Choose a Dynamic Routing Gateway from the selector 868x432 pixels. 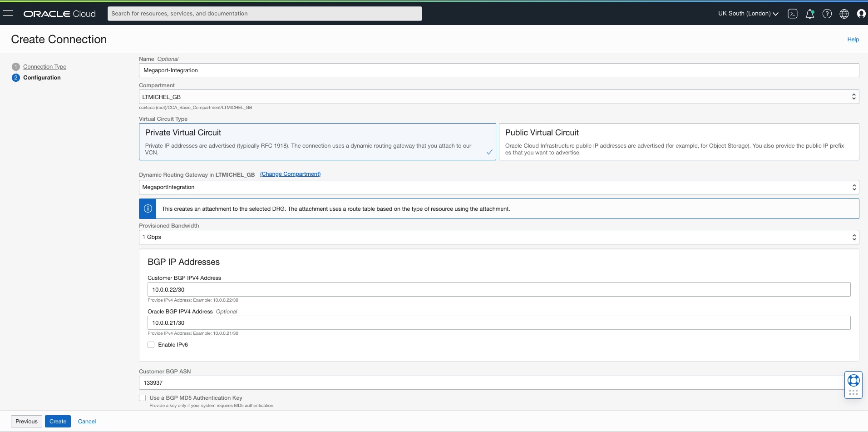498,187
